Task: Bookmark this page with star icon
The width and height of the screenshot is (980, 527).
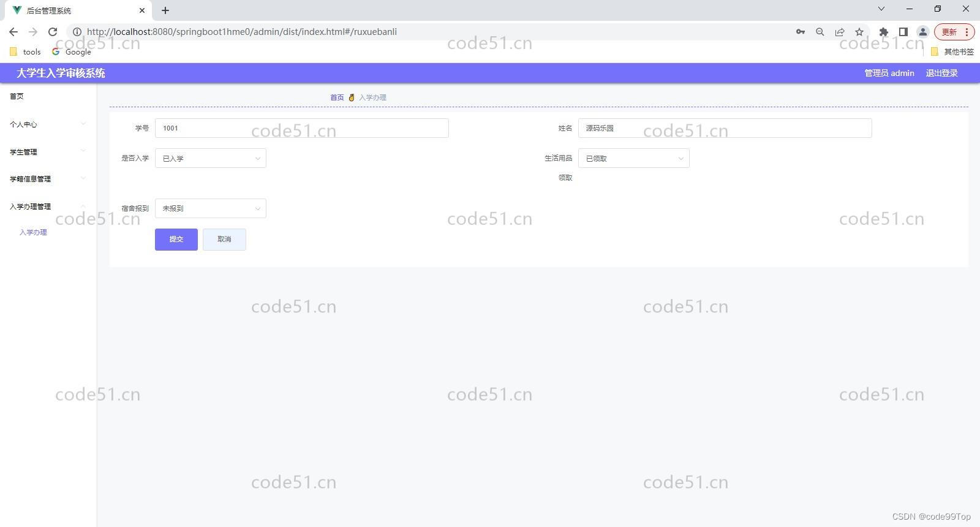Action: tap(859, 32)
